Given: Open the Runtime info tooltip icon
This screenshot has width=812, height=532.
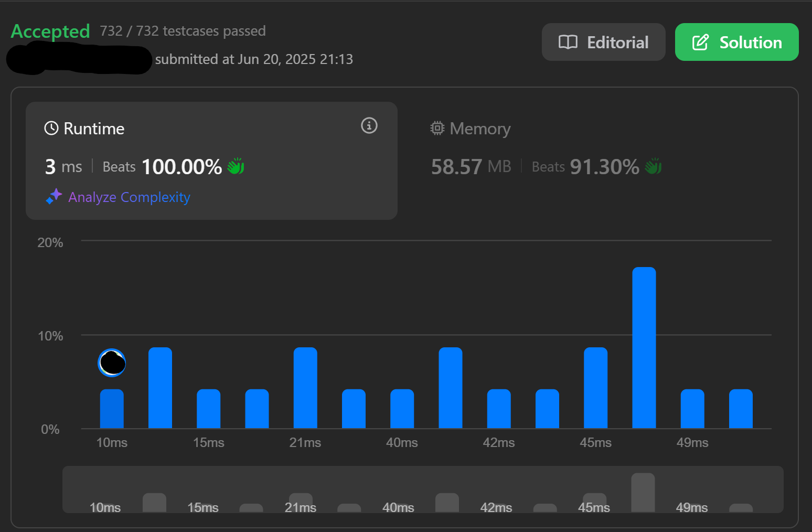Looking at the screenshot, I should click(x=369, y=125).
